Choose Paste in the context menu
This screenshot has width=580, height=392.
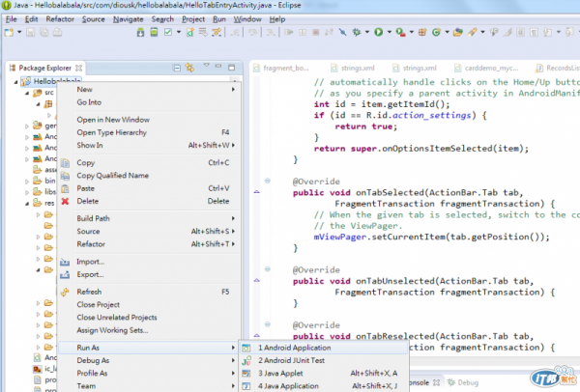(x=150, y=188)
